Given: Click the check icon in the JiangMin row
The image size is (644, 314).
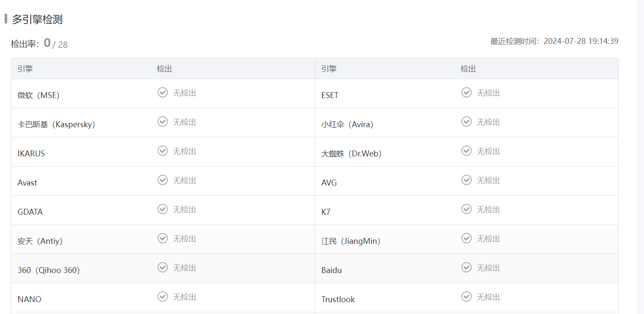Looking at the screenshot, I should [x=466, y=238].
